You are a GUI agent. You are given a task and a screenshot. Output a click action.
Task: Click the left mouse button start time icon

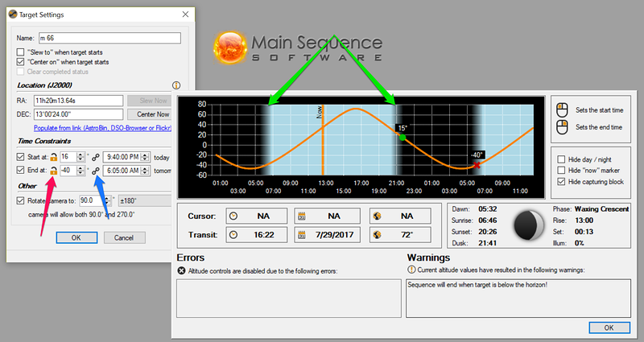click(x=562, y=110)
